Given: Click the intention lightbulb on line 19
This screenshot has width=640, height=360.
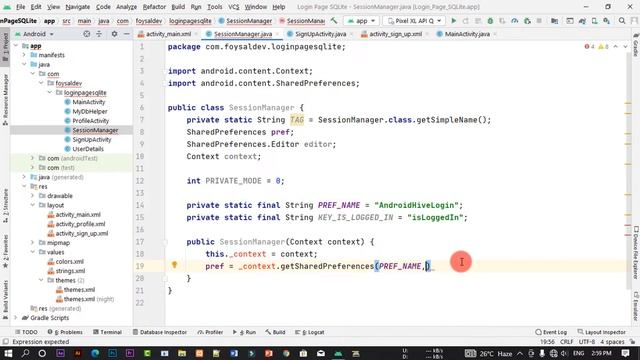Looking at the screenshot, I should point(174,265).
